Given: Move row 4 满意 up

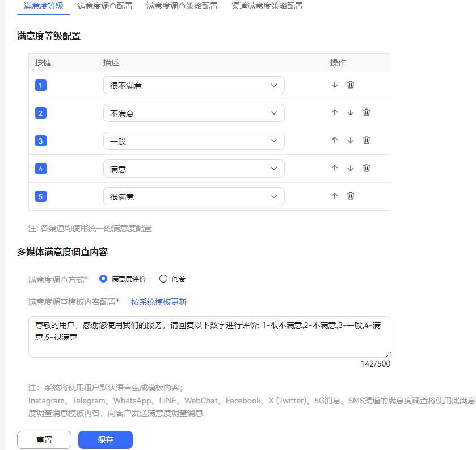Looking at the screenshot, I should (x=335, y=168).
